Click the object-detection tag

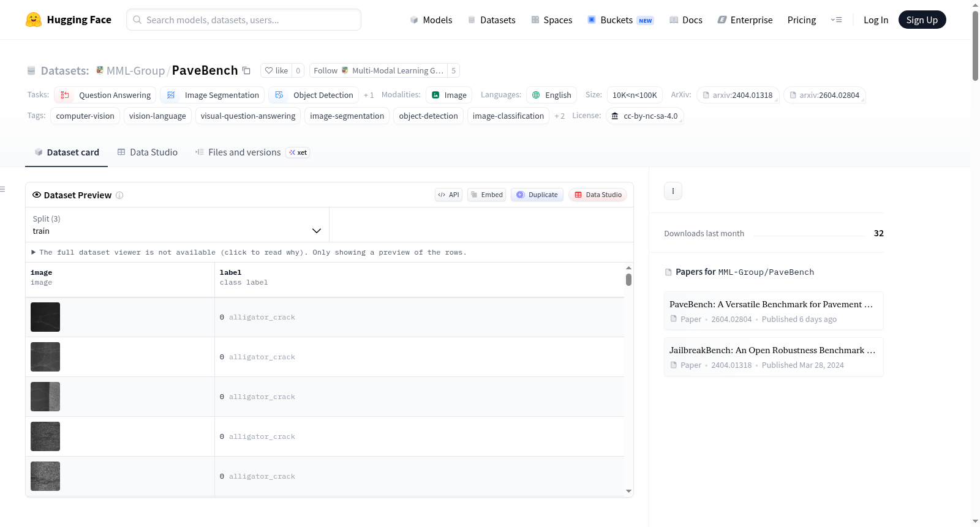429,116
